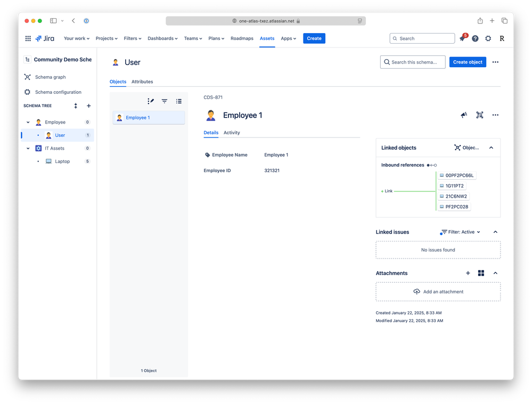This screenshot has height=404, width=532.
Task: Click the Jira logo
Action: point(45,38)
